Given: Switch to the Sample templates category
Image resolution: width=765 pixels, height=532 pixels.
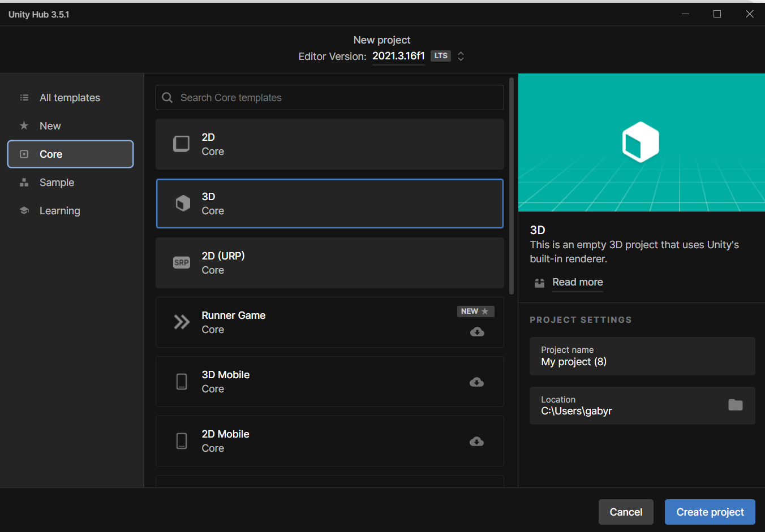Looking at the screenshot, I should (x=70, y=183).
